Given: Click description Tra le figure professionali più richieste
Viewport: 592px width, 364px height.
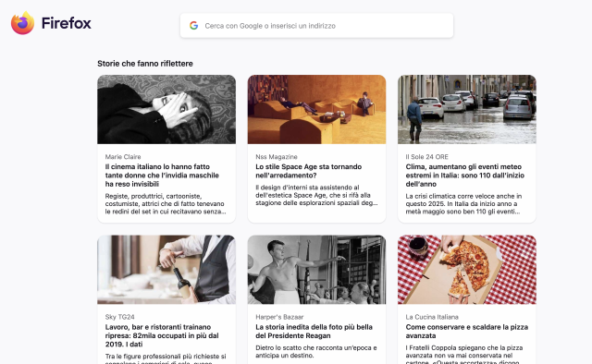Looking at the screenshot, I should pos(166,358).
